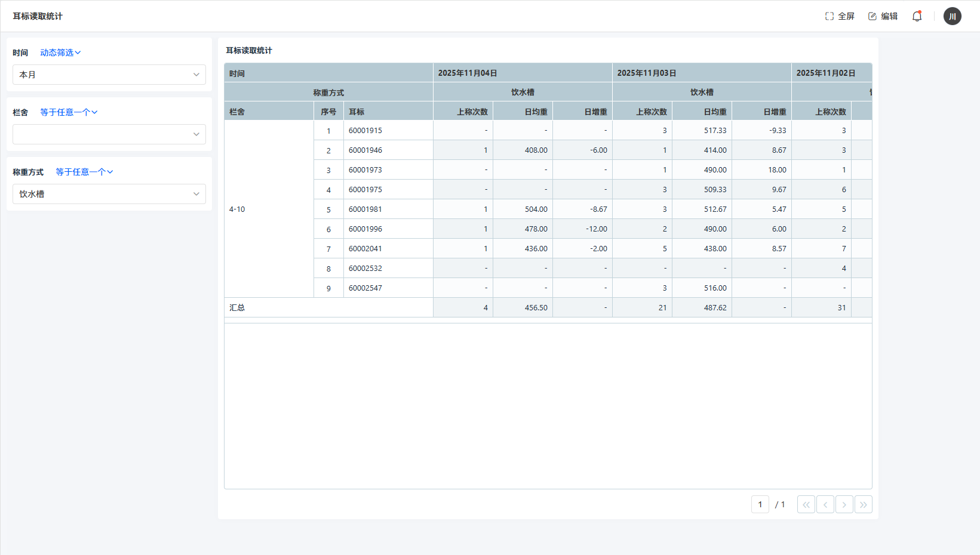
Task: Expand the 动态筛选 filter mode selector
Action: pos(60,53)
